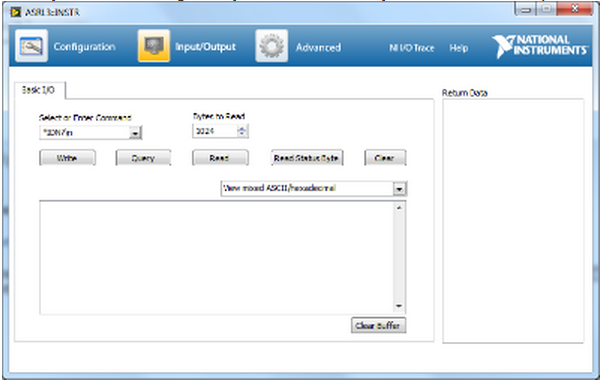Click the Query button
This screenshot has width=602, height=381.
143,158
